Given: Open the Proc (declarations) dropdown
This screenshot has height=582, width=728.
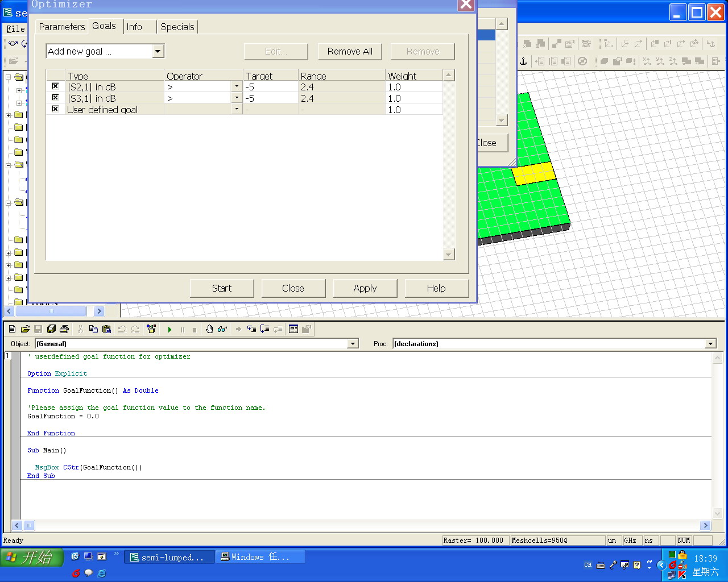Looking at the screenshot, I should tap(710, 343).
